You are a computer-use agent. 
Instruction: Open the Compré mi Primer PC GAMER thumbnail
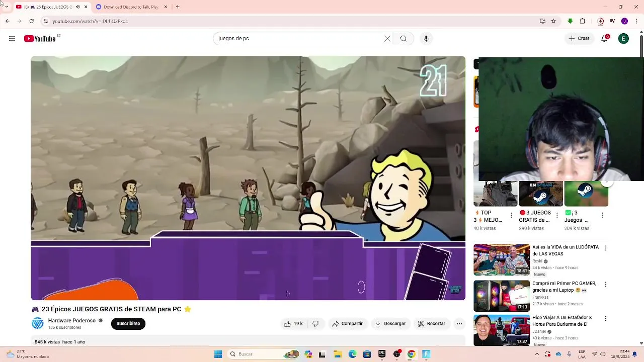click(x=502, y=296)
